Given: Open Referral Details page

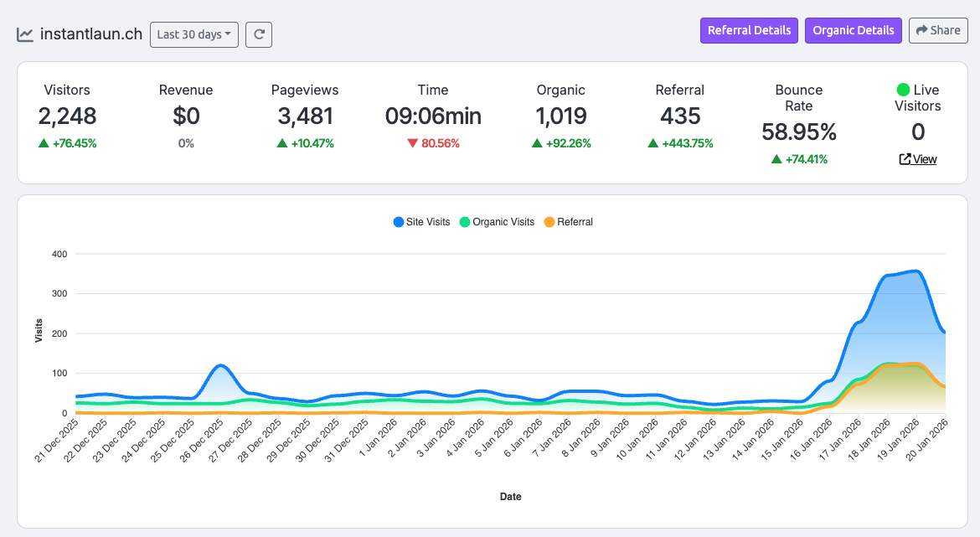Looking at the screenshot, I should coord(749,30).
